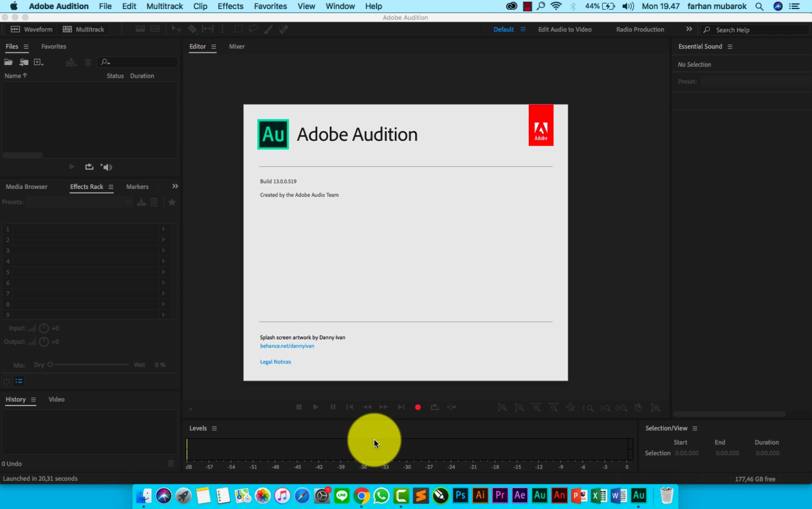Click the Zoom In (Amplitude) icon
Viewport: 812px width, 509px height.
[x=503, y=408]
